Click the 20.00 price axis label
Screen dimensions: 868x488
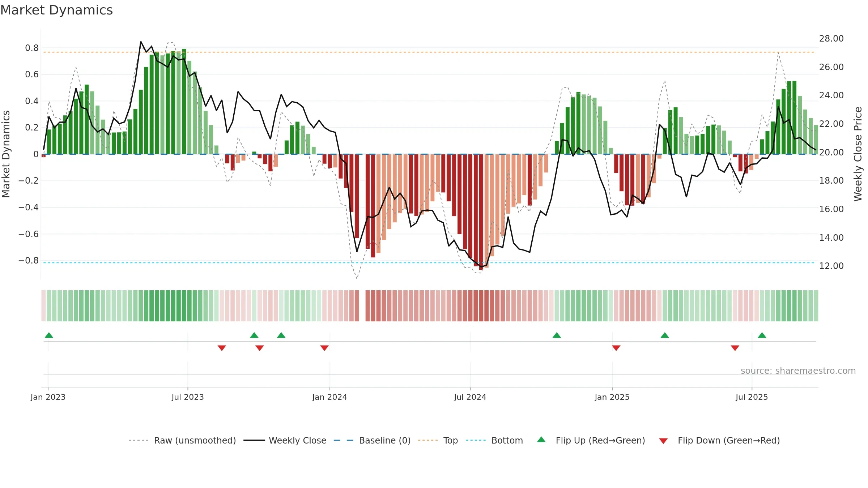(831, 152)
